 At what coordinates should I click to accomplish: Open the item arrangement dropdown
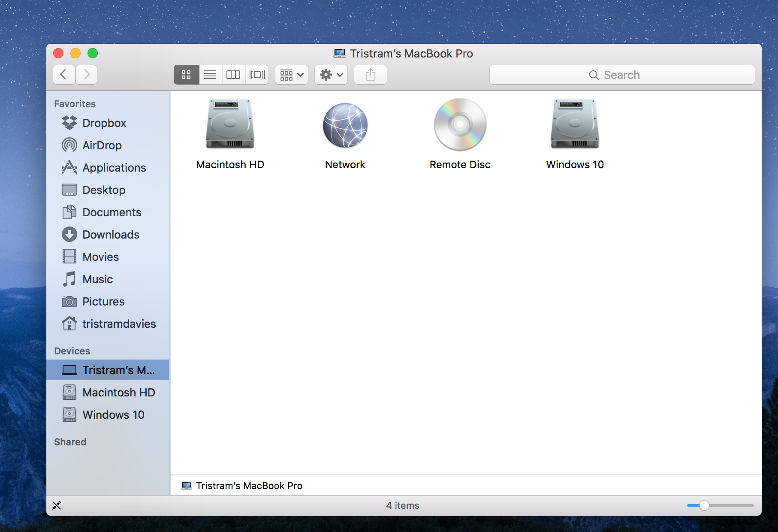click(x=292, y=75)
